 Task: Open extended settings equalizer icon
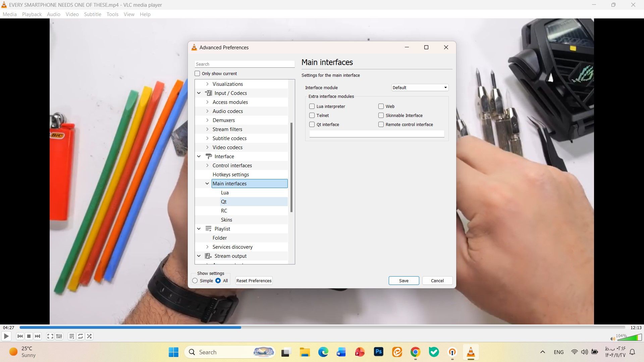tap(59, 336)
